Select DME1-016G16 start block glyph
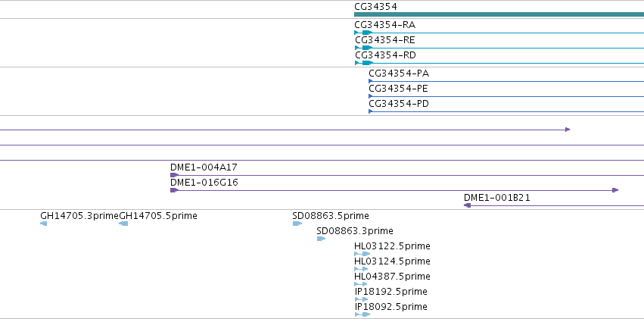The image size is (644, 319). click(x=174, y=190)
